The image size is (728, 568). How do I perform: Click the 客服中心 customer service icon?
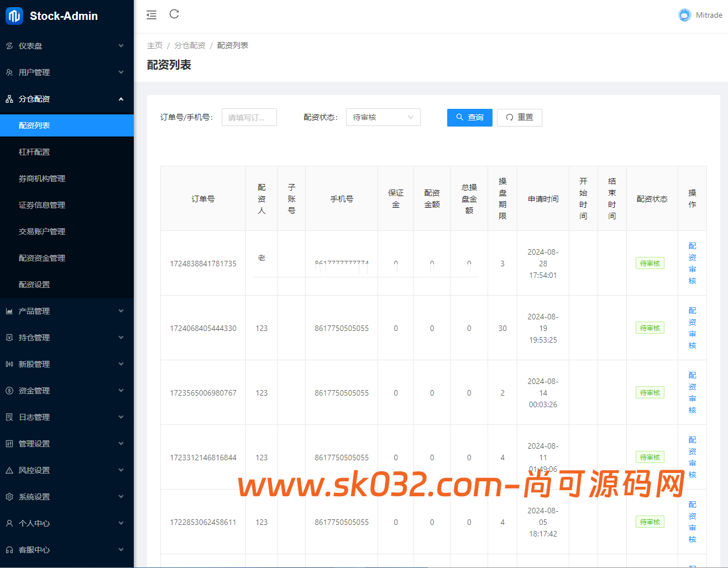point(9,549)
